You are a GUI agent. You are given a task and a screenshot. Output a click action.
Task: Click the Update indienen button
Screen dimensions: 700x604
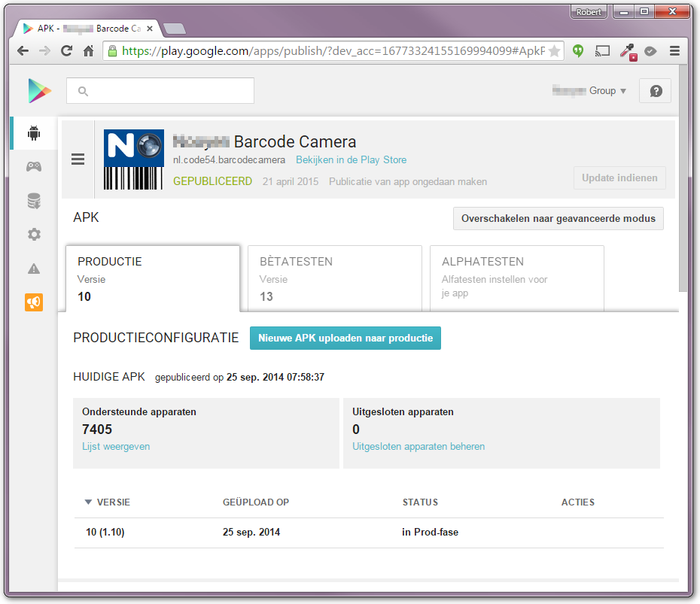point(619,178)
